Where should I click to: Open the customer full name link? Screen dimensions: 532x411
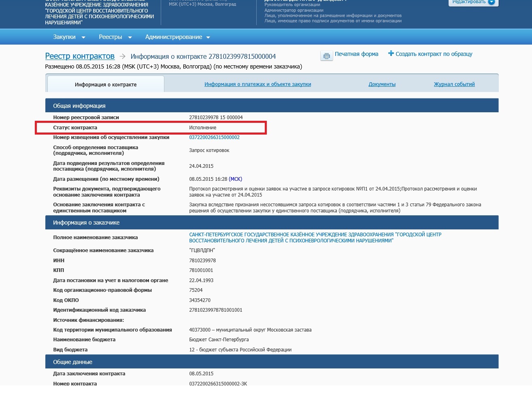coord(315,238)
